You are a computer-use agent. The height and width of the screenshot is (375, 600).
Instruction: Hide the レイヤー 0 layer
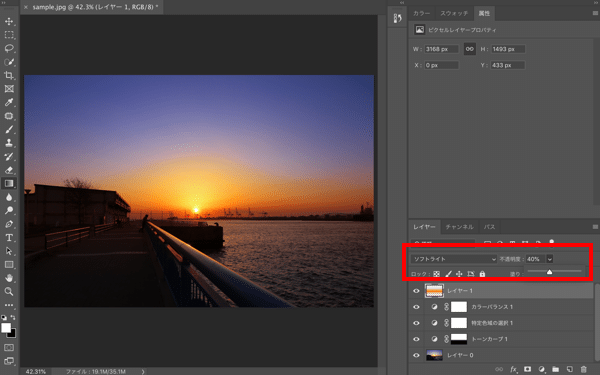click(416, 355)
